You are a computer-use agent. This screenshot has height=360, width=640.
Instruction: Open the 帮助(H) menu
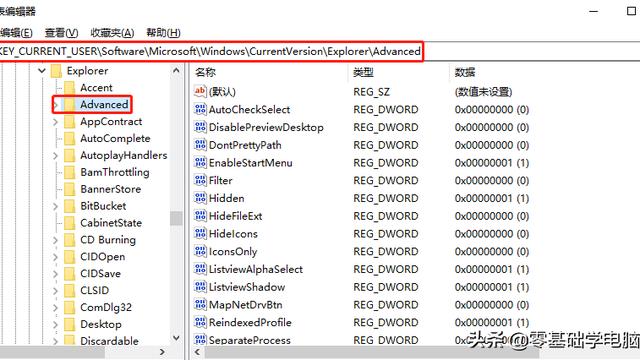click(163, 33)
